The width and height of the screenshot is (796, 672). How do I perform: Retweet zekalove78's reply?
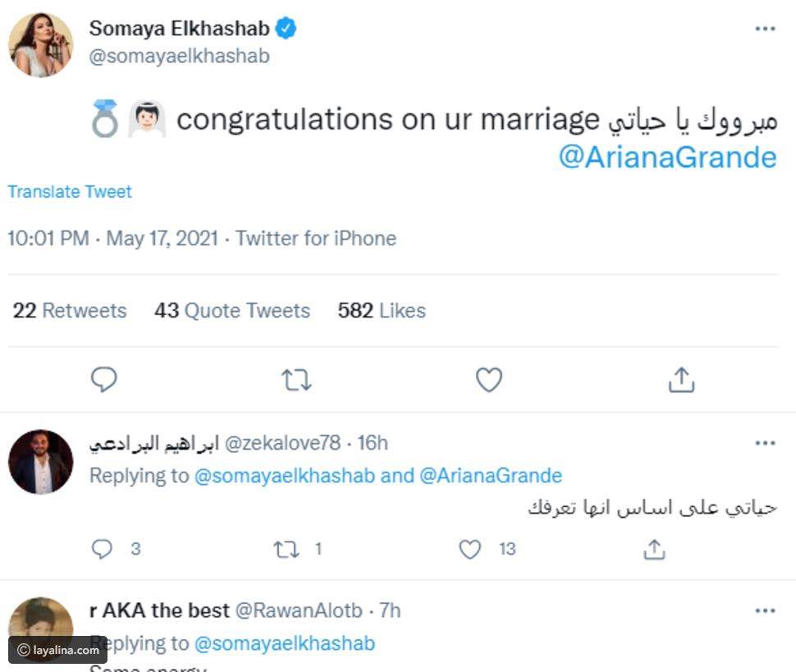click(x=286, y=550)
